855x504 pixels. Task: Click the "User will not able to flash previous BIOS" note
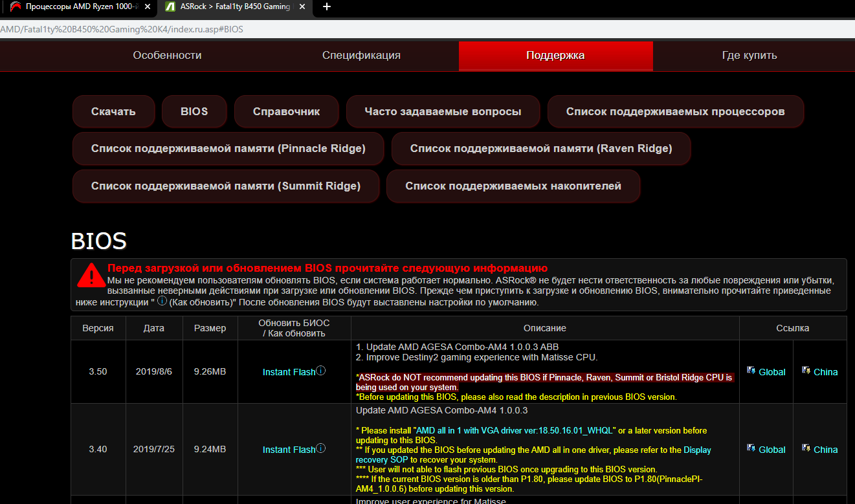[x=507, y=469]
